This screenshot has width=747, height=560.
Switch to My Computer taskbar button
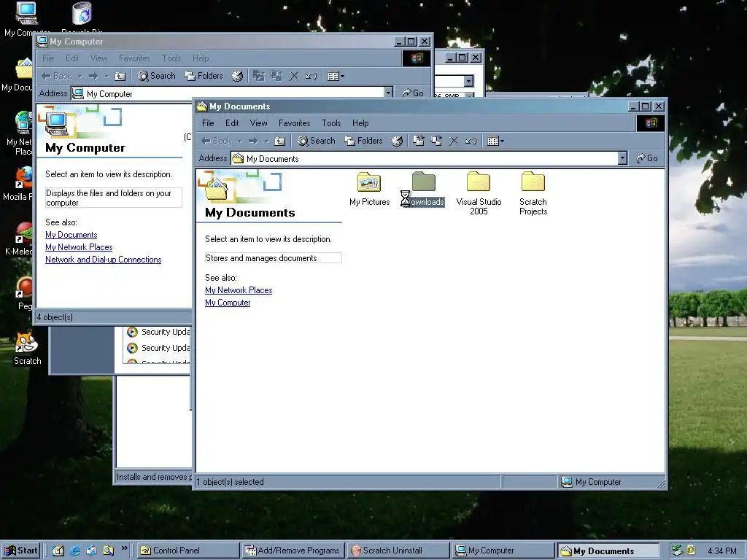(503, 551)
